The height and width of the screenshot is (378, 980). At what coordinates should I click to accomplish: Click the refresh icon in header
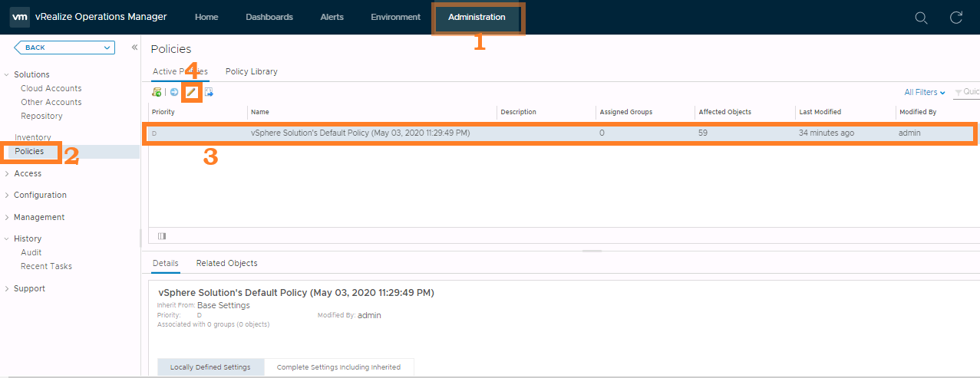pyautogui.click(x=956, y=18)
